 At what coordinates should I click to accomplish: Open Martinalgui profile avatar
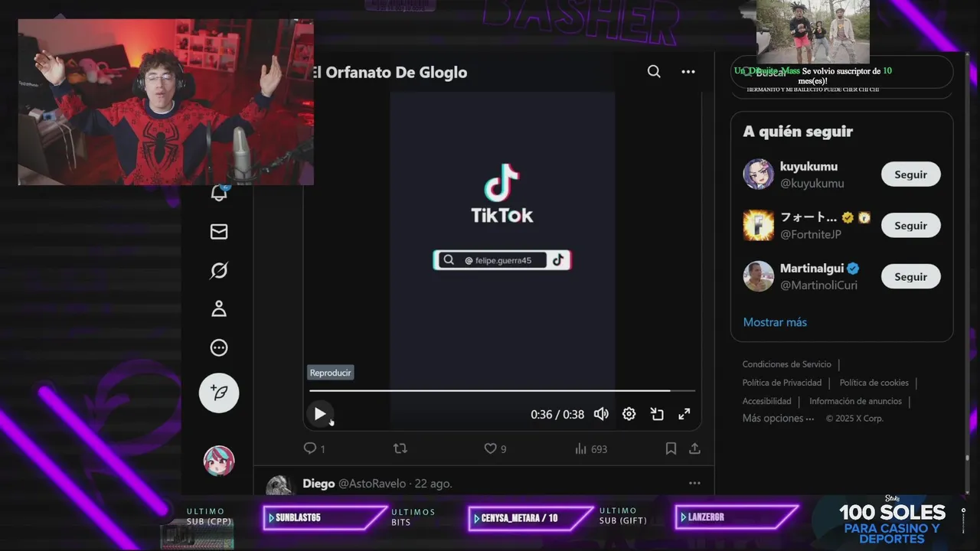click(758, 276)
